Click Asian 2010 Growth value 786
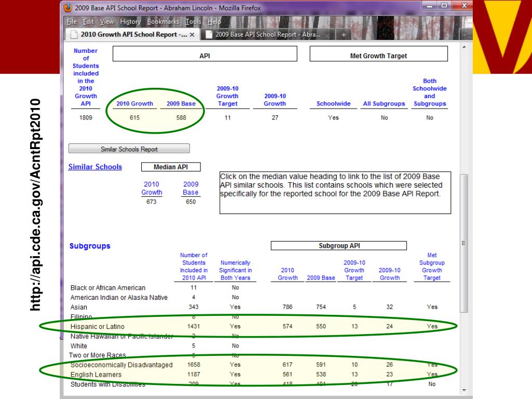The image size is (532, 399). [x=287, y=307]
